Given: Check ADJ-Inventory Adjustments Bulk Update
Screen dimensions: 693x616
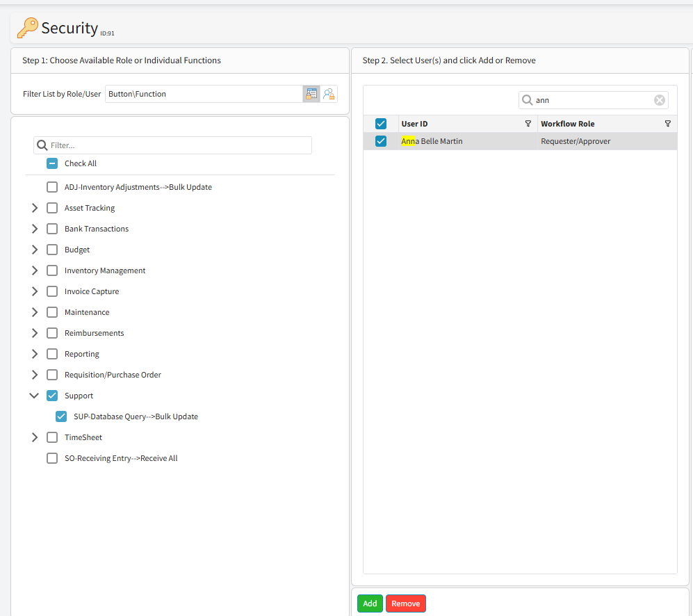Looking at the screenshot, I should coord(52,187).
